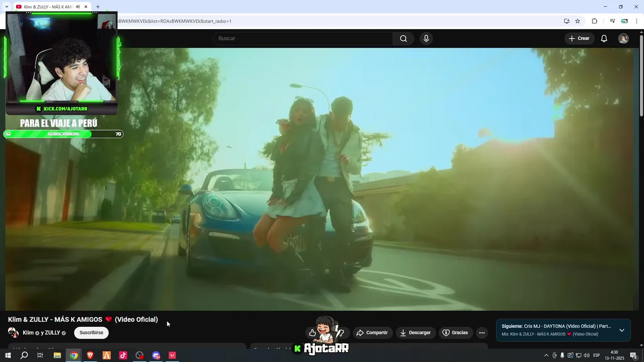Click the install app icon in address bar
The width and height of the screenshot is (644, 362).
pos(567,21)
